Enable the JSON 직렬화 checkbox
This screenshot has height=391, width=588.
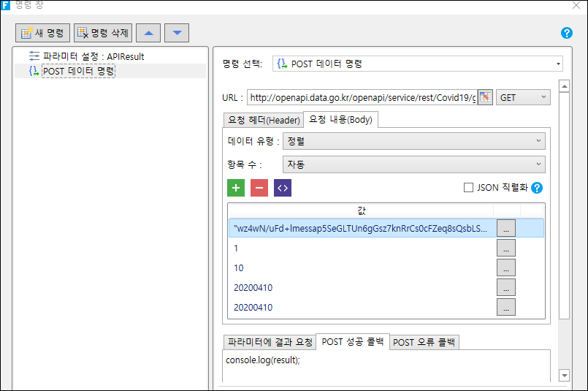click(468, 187)
